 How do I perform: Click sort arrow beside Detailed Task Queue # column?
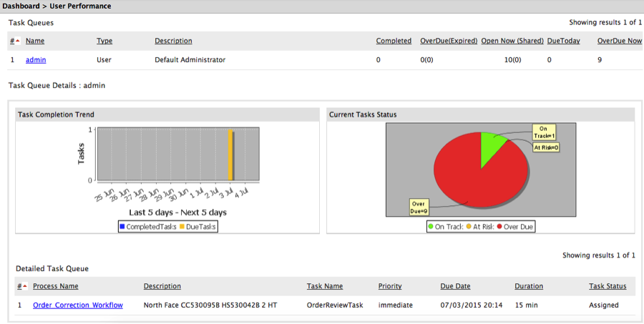pyautogui.click(x=25, y=286)
